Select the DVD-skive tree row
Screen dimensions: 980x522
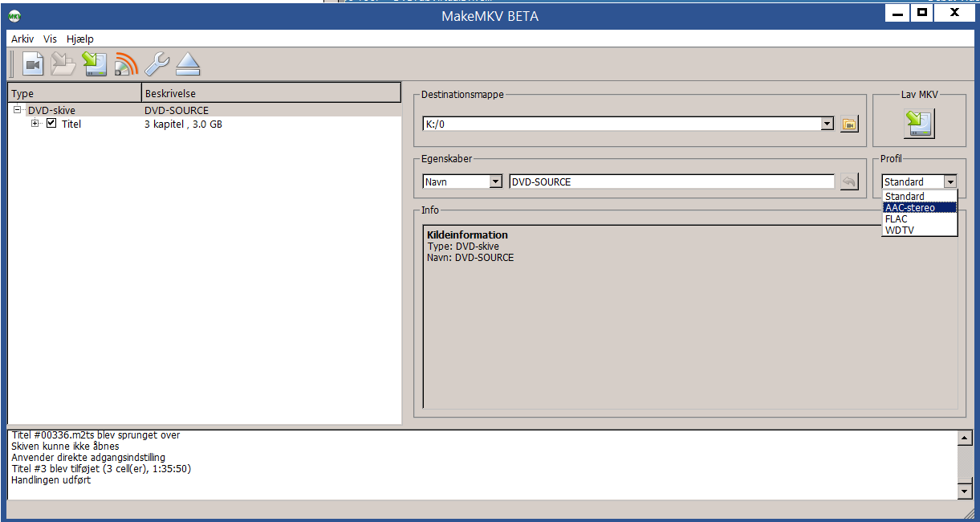(x=205, y=110)
